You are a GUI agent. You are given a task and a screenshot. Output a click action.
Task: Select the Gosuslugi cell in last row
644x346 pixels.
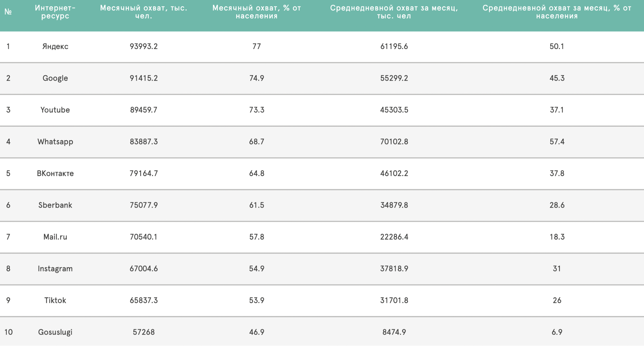tap(55, 332)
